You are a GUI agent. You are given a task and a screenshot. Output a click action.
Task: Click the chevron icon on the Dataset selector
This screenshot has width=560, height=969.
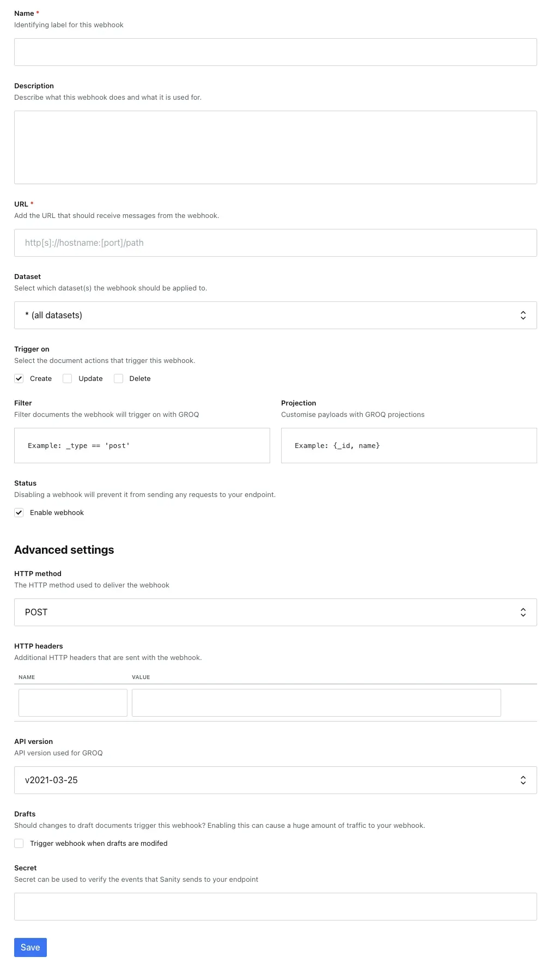[523, 315]
